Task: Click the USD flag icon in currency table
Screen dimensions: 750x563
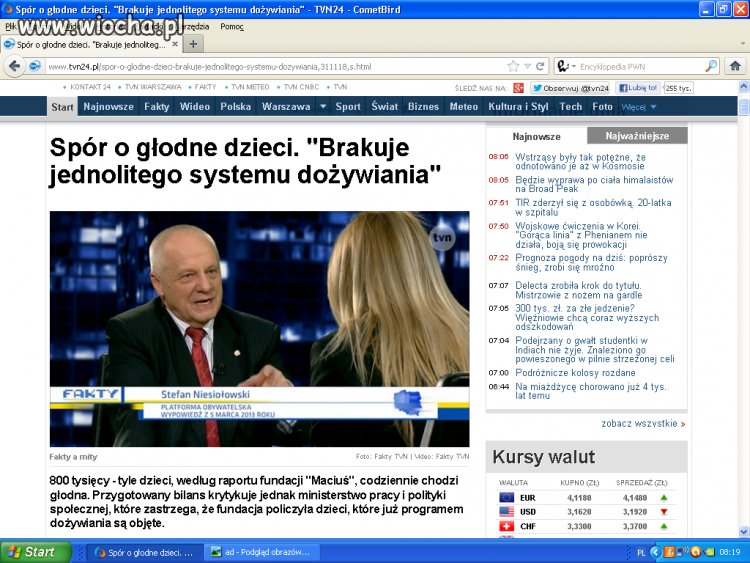Action: click(507, 511)
